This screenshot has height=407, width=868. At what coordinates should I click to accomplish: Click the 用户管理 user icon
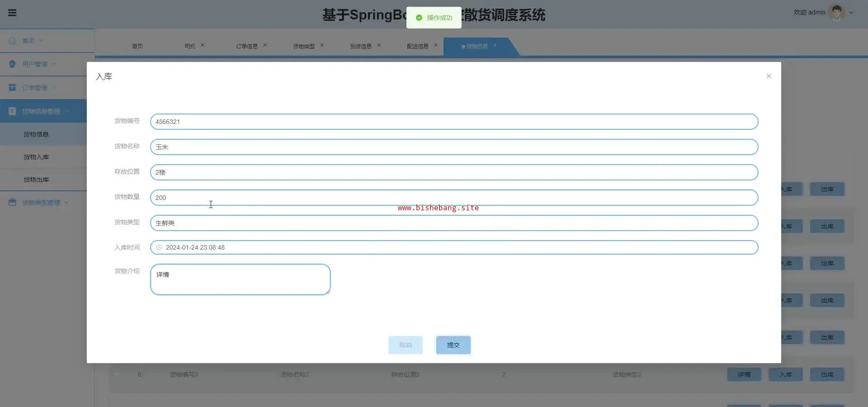(x=12, y=64)
